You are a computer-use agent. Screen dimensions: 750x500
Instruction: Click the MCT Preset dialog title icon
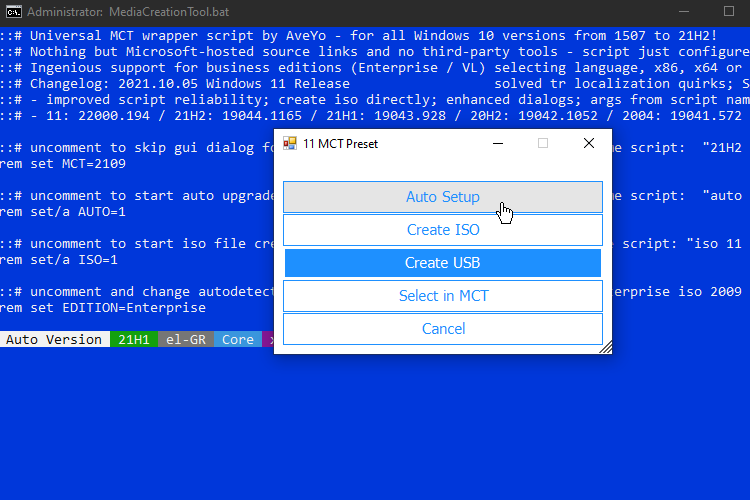(290, 143)
